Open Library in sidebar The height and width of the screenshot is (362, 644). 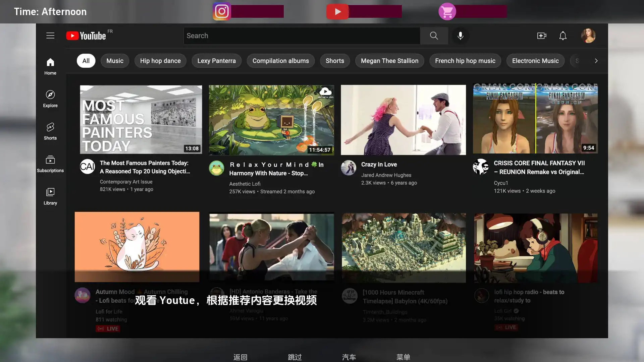pyautogui.click(x=50, y=196)
